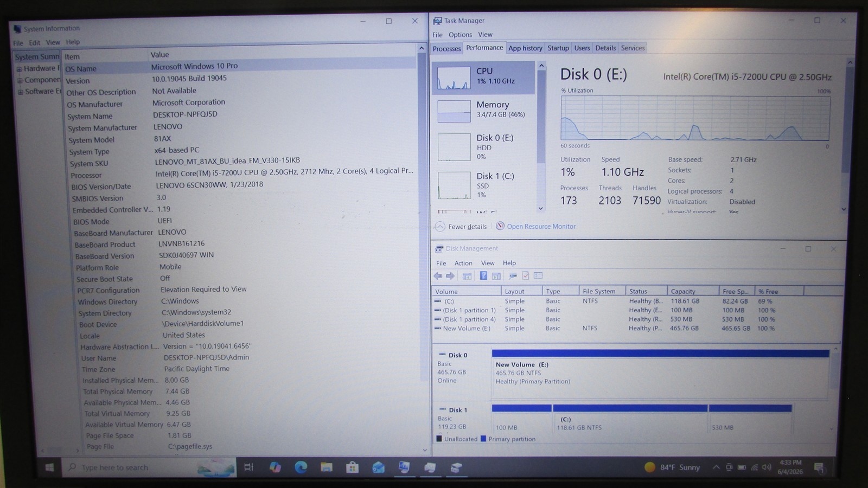Open Disk Management Action menu
868x488 pixels.
[463, 263]
